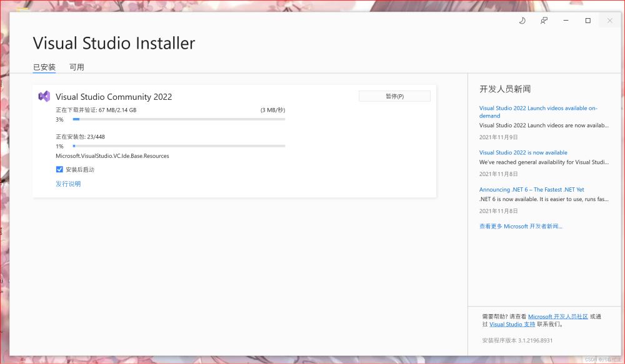Open the 可用 tab
The height and width of the screenshot is (364, 625).
(x=77, y=67)
